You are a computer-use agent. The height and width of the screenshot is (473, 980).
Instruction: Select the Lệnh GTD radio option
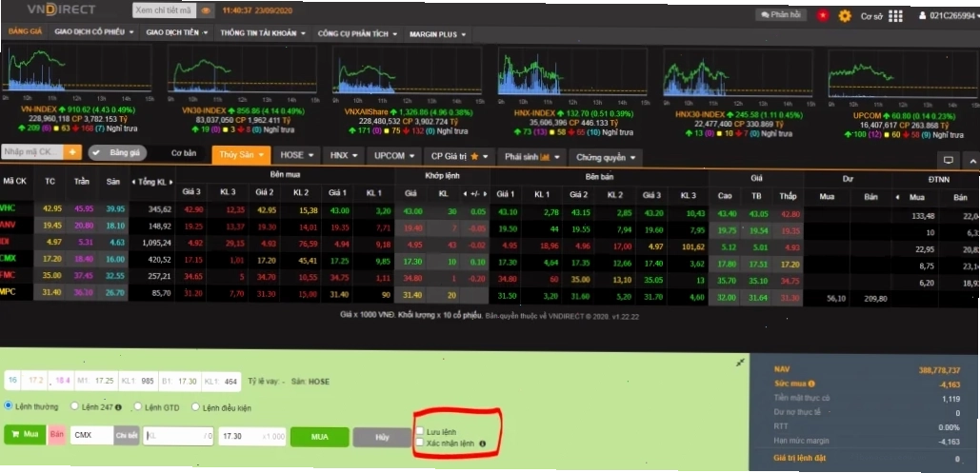point(138,406)
